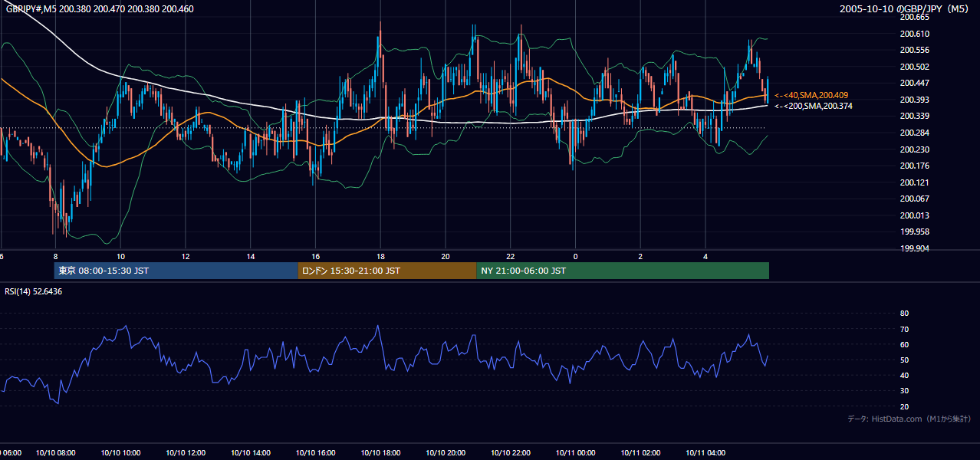Click RSI scale level 80
Image resolution: width=980 pixels, height=460 pixels.
(904, 314)
